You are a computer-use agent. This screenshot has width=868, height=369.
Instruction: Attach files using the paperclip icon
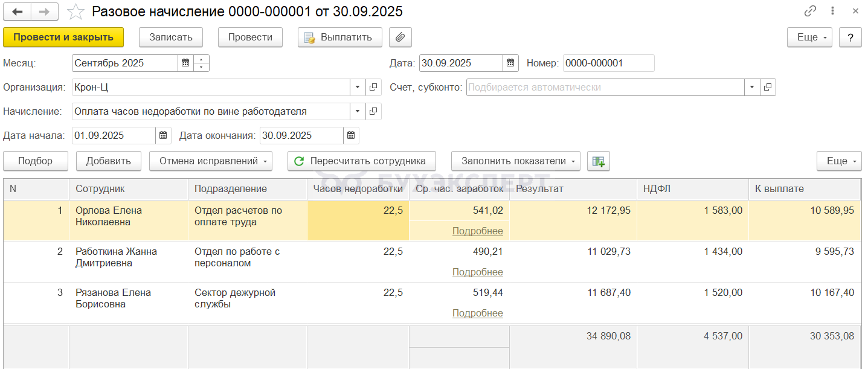click(x=400, y=37)
